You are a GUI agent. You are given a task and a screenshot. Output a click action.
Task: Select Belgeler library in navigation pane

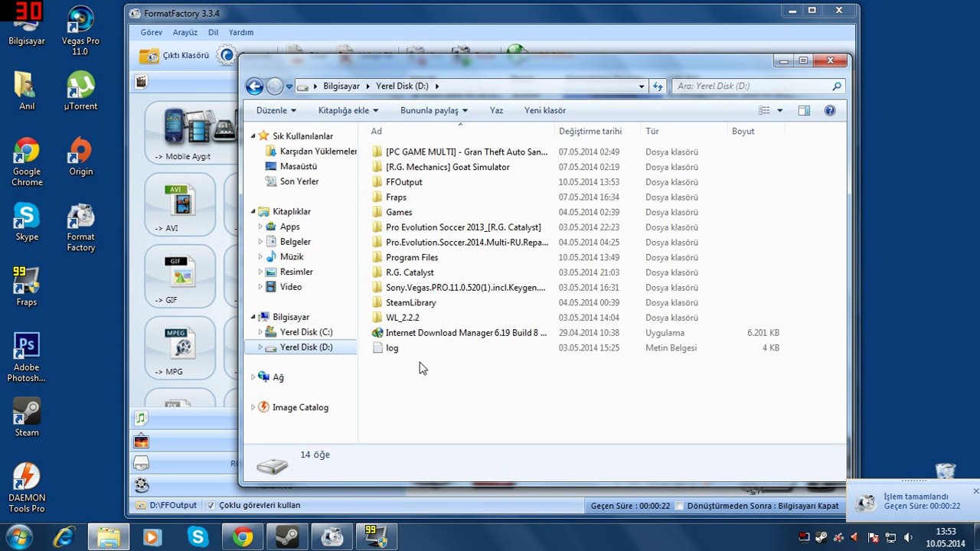(295, 242)
